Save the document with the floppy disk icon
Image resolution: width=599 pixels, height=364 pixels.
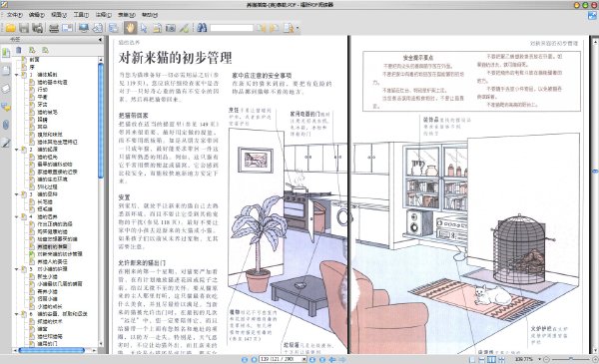coord(24,28)
